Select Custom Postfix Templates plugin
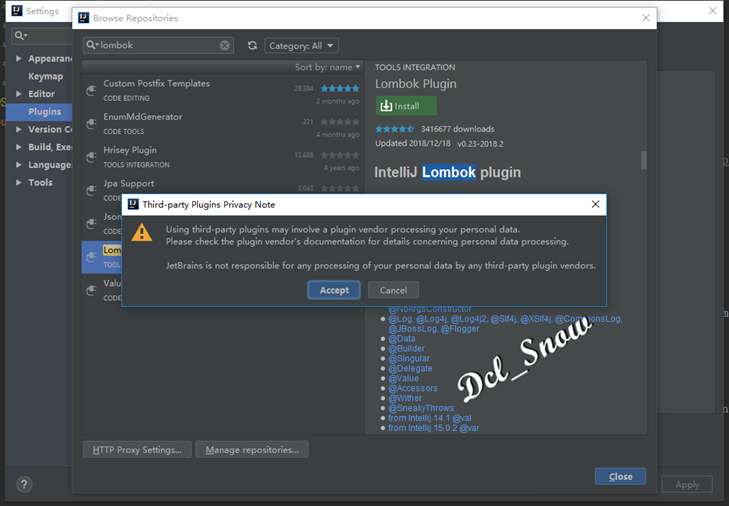 pos(222,91)
